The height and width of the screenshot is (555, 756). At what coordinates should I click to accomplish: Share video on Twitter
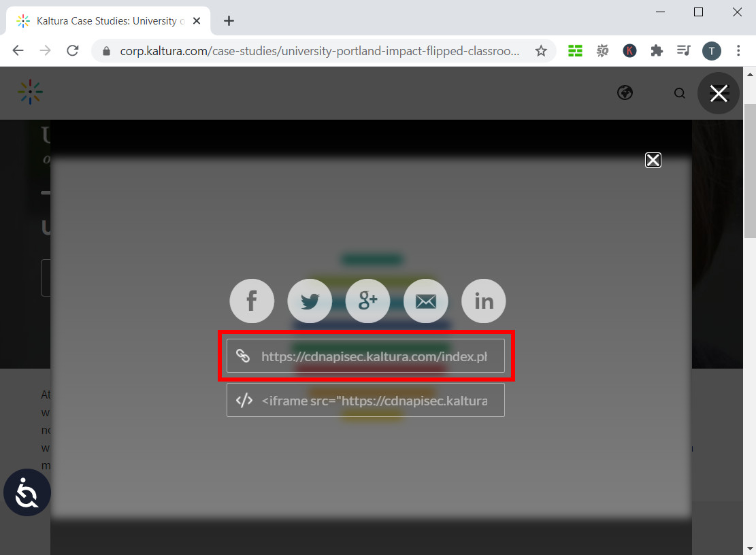[310, 301]
